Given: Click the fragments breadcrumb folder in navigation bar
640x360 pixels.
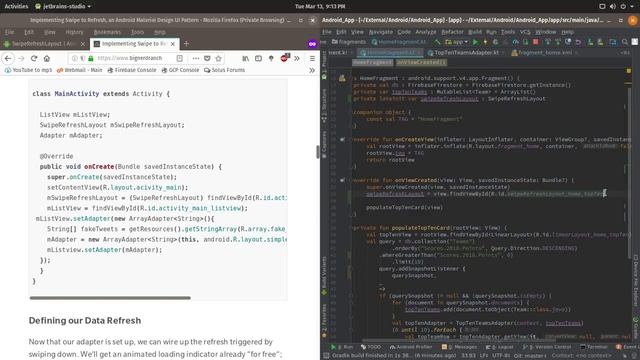Looking at the screenshot, I should (x=349, y=42).
